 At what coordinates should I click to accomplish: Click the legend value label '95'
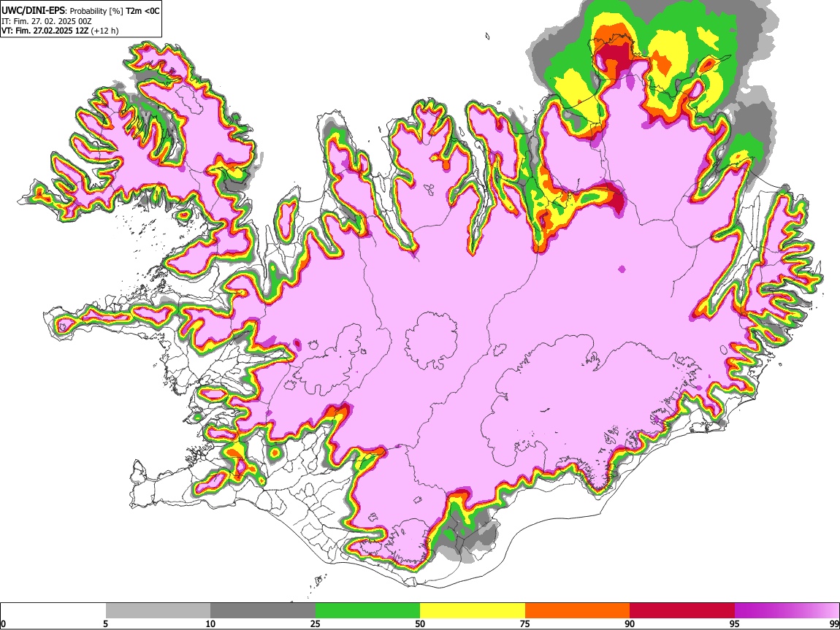tap(735, 623)
